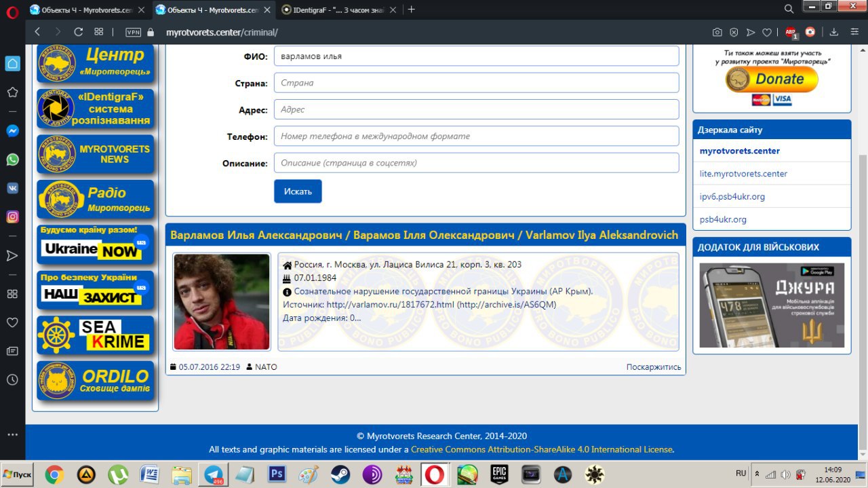Image resolution: width=868 pixels, height=488 pixels.
Task: Open the SEA KRIME banner
Action: [x=96, y=335]
